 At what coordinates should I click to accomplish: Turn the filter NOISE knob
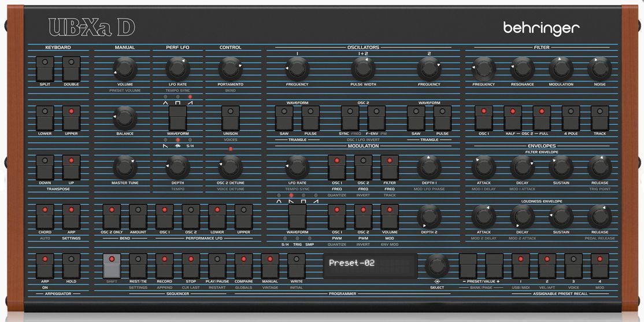pos(599,69)
